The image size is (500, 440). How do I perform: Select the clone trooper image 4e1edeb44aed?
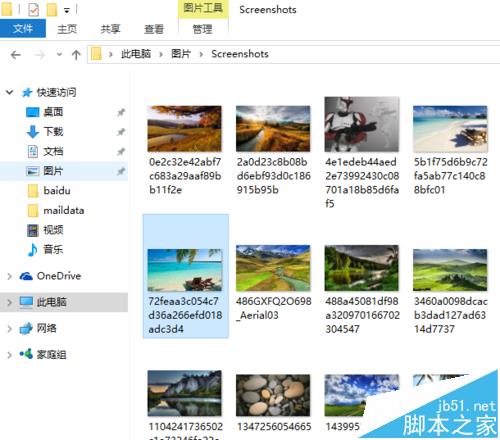click(x=362, y=124)
